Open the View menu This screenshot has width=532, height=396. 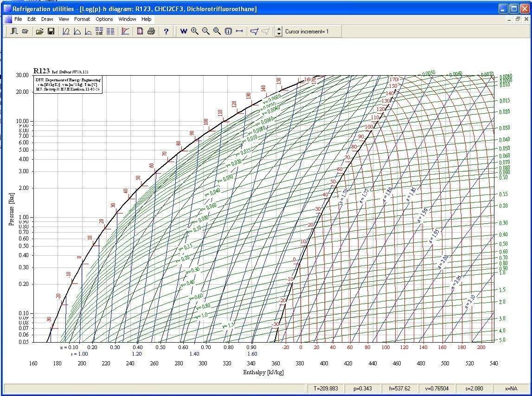pos(64,19)
